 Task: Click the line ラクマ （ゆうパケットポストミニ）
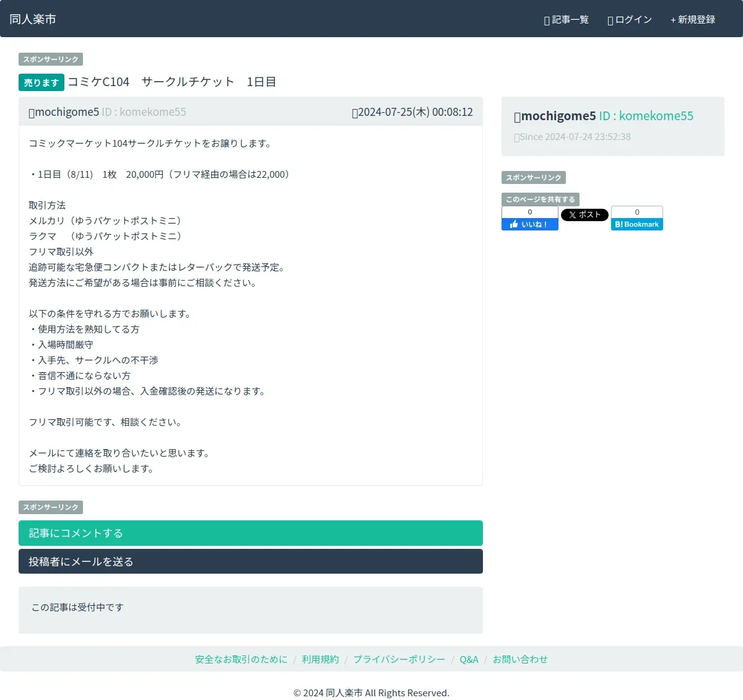[x=107, y=236]
